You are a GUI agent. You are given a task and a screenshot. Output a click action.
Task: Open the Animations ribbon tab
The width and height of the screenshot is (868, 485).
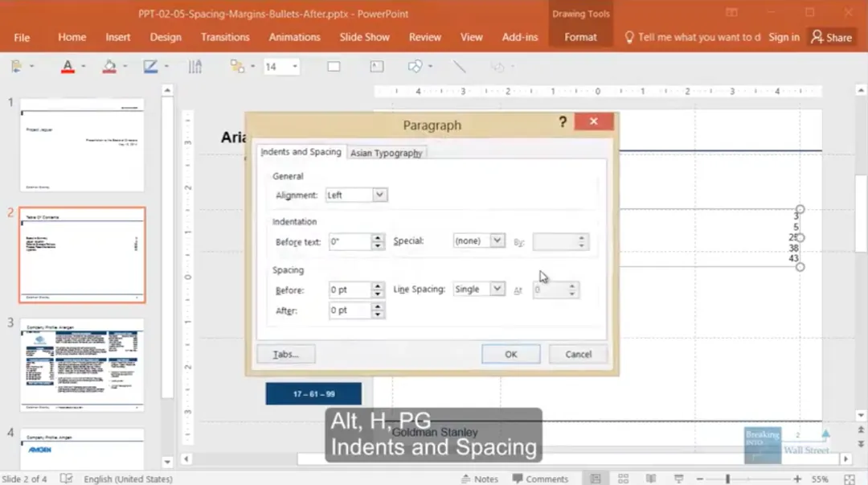[294, 37]
